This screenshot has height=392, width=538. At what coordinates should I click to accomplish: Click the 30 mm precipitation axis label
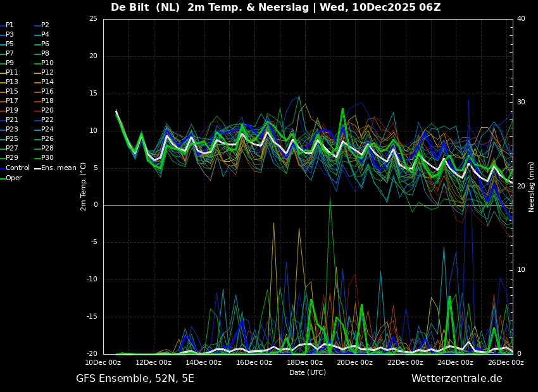coord(521,102)
